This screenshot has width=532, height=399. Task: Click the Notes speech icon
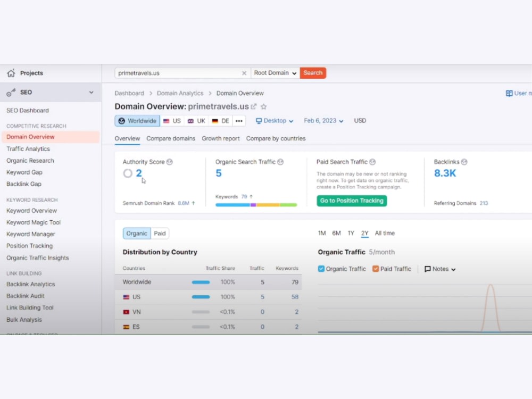tap(428, 269)
